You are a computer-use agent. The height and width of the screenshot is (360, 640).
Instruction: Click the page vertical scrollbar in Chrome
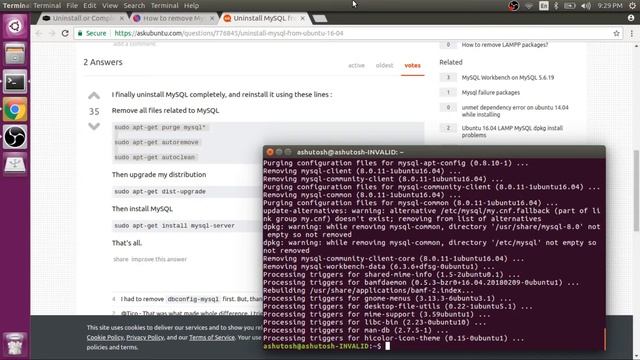[x=636, y=191]
